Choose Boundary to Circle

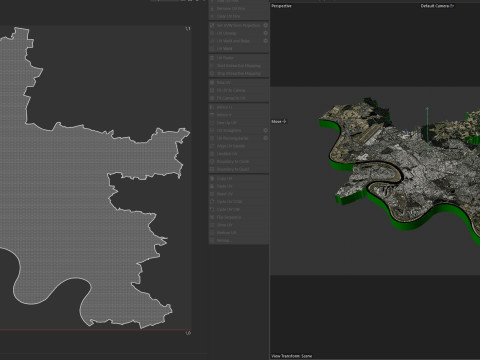pos(238,161)
